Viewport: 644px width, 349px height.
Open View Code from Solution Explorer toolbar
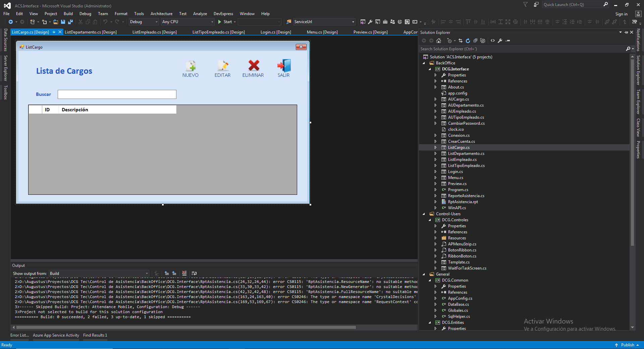pyautogui.click(x=493, y=41)
